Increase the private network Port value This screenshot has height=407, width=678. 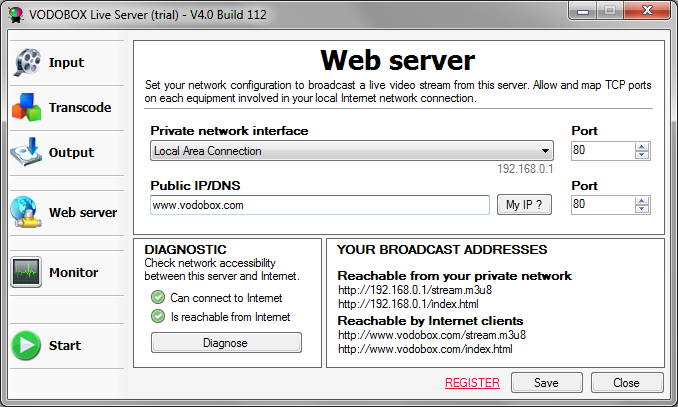(642, 147)
